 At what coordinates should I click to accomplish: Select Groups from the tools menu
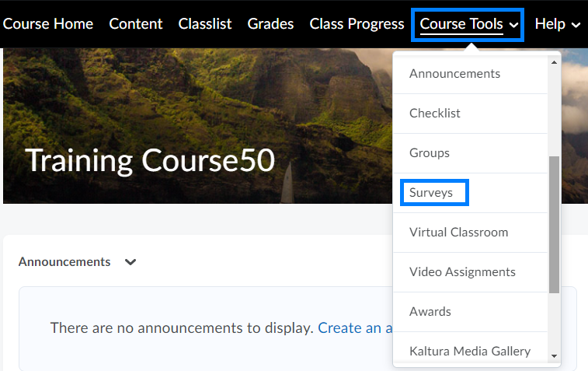[x=430, y=153]
